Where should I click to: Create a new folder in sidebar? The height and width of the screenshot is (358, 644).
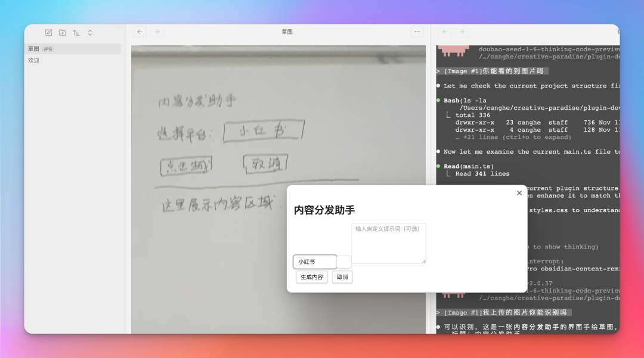(63, 32)
